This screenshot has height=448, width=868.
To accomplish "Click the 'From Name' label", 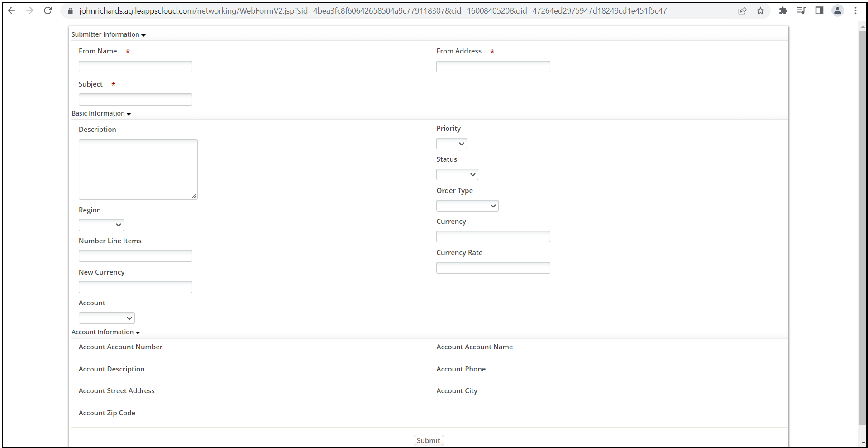I will [98, 51].
